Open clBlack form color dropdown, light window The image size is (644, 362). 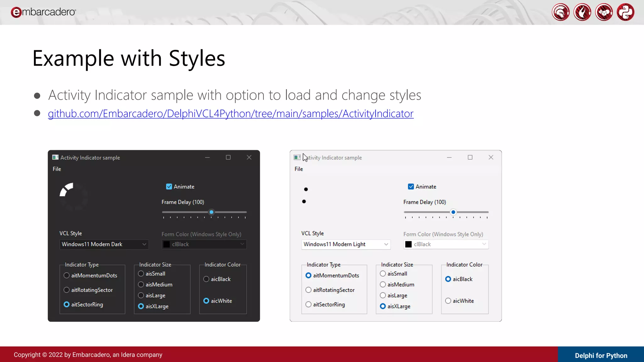[446, 244]
